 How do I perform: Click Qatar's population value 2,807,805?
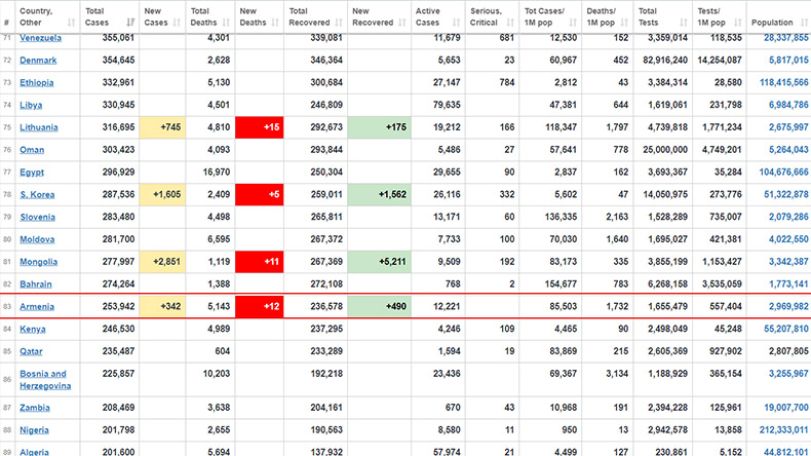(788, 351)
